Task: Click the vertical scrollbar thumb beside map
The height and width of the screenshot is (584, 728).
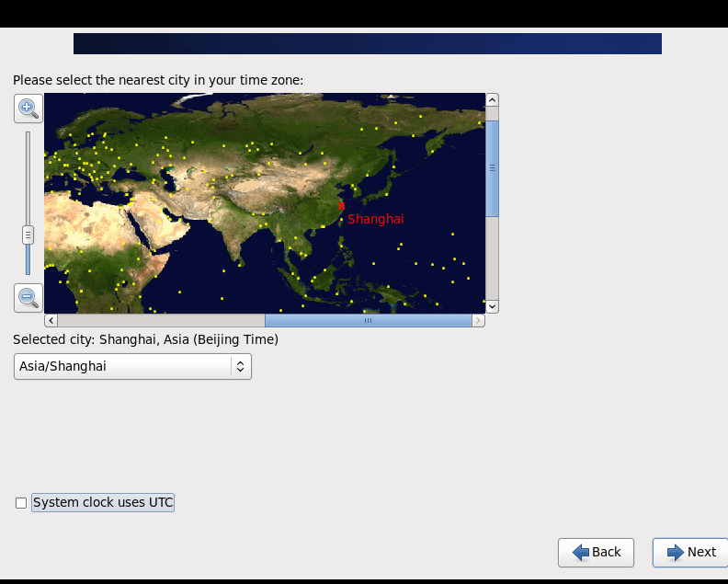Action: click(x=492, y=168)
